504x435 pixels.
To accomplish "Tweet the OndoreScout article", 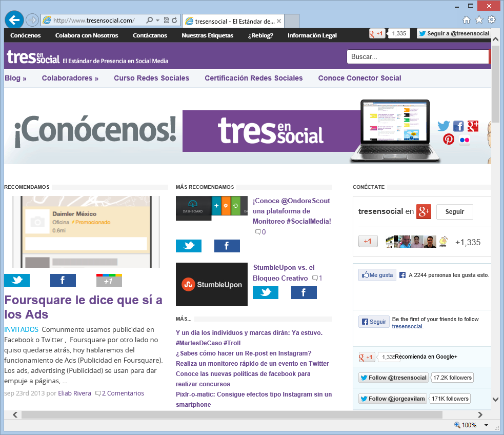I will [189, 246].
